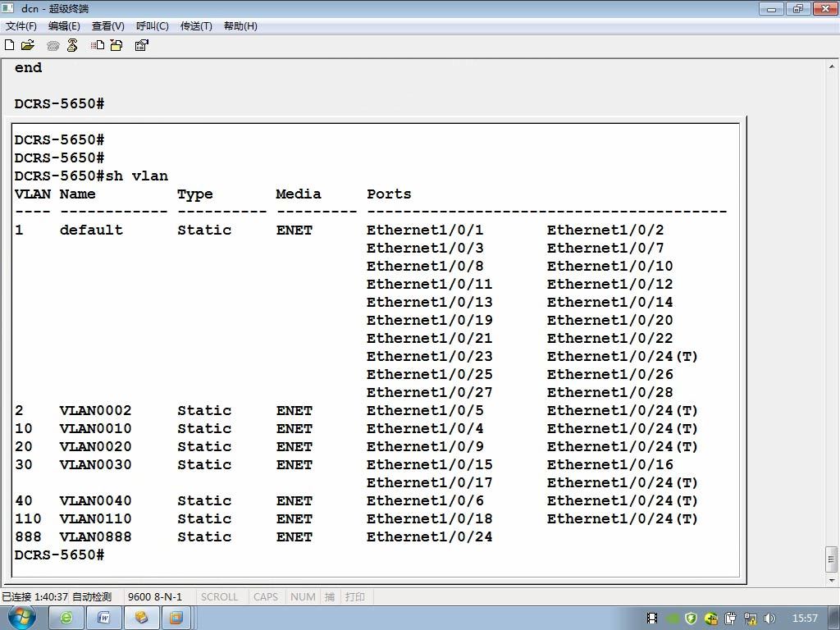Click the 'VLAN0020' name cell

coord(95,447)
